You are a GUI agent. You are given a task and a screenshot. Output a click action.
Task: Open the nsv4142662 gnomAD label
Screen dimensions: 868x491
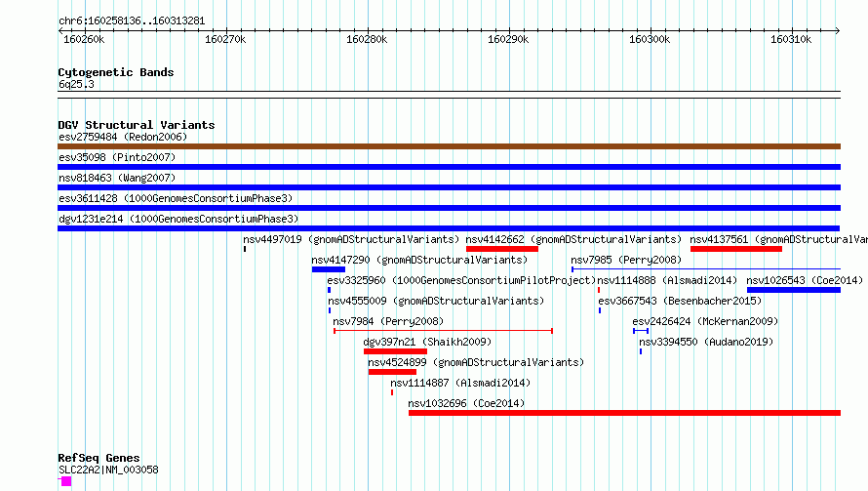[x=573, y=239]
